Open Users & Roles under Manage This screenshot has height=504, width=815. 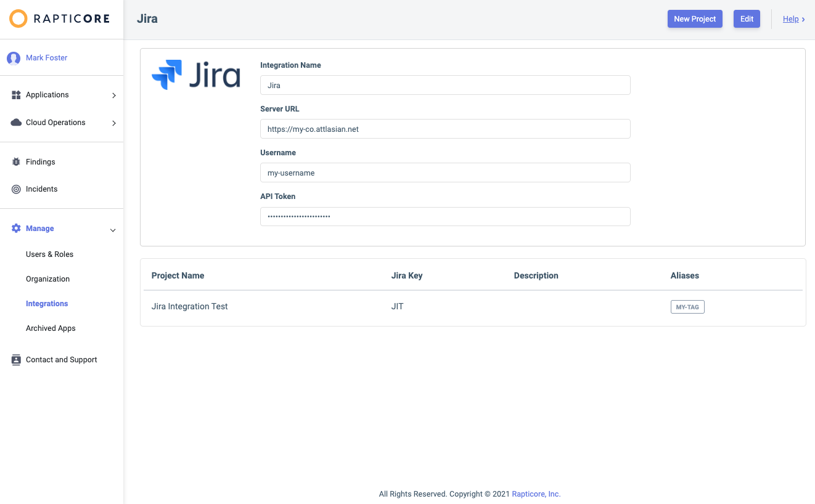49,254
